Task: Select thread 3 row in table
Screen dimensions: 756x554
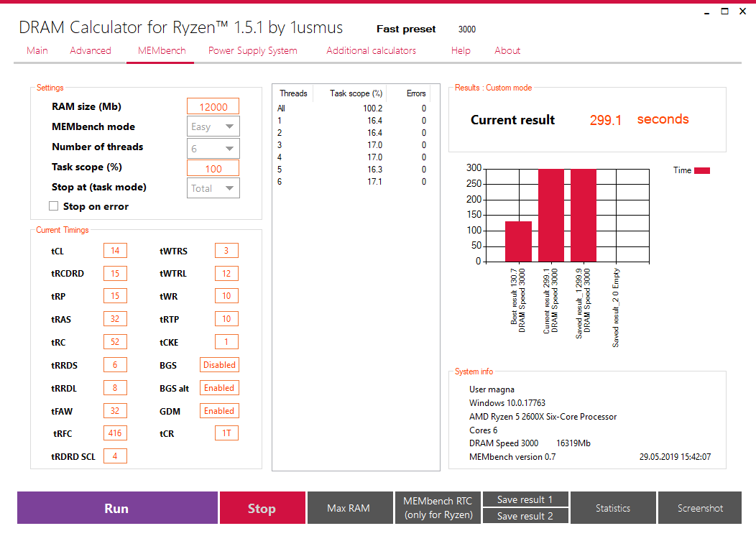Action: (x=352, y=145)
